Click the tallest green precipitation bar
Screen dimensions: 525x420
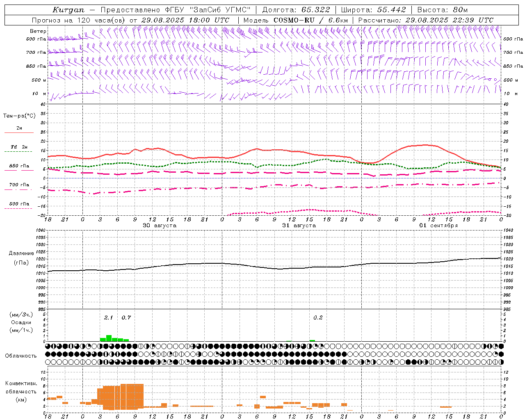(x=109, y=338)
